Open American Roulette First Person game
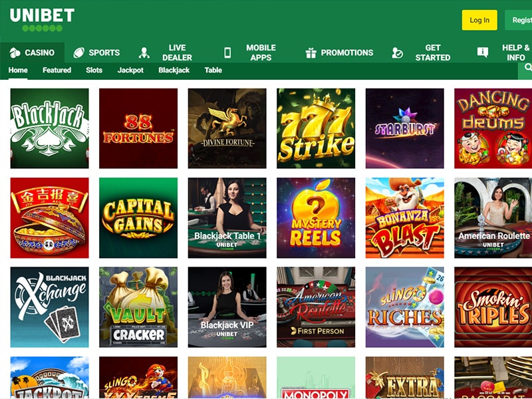Viewport: 532px width, 399px height. (x=316, y=307)
